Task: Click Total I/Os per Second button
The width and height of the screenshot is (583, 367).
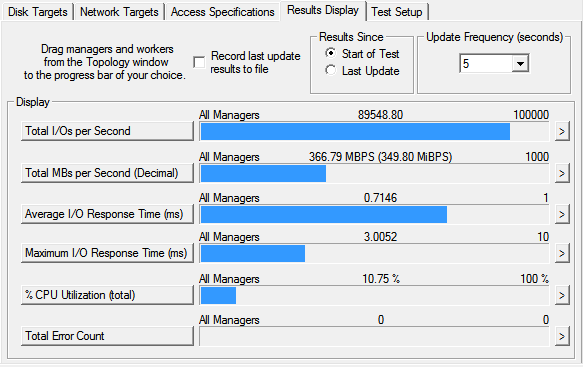Action: 107,131
